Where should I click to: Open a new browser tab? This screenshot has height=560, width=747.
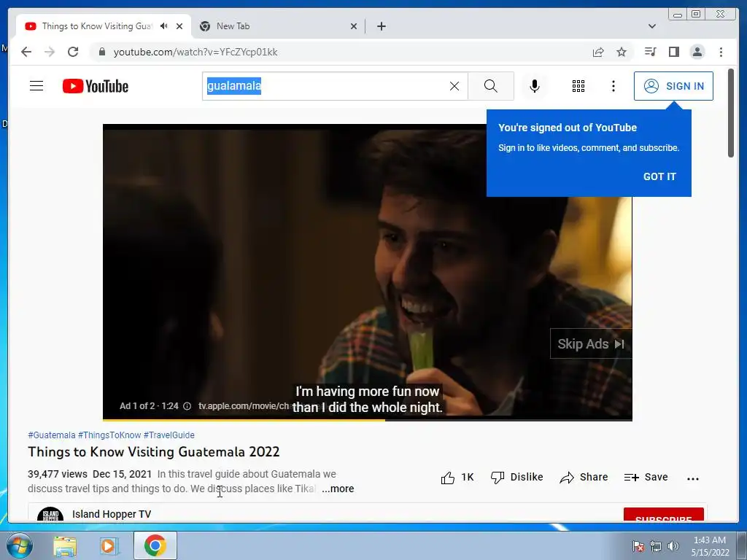(x=381, y=26)
